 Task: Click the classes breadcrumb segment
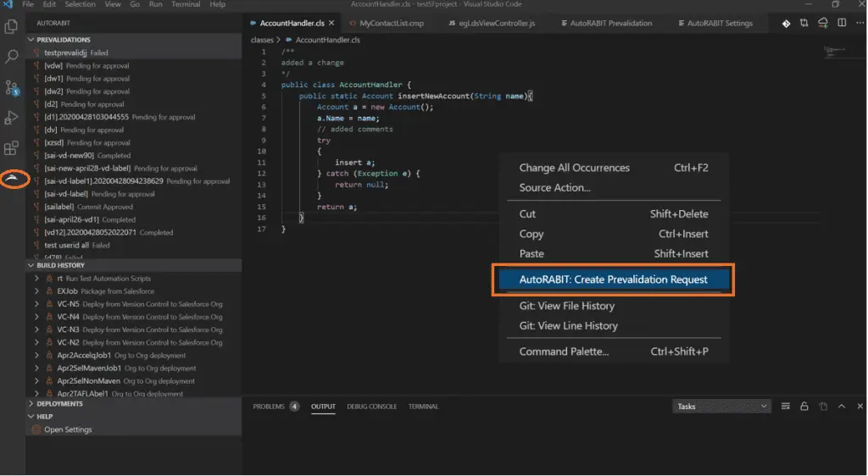[262, 40]
